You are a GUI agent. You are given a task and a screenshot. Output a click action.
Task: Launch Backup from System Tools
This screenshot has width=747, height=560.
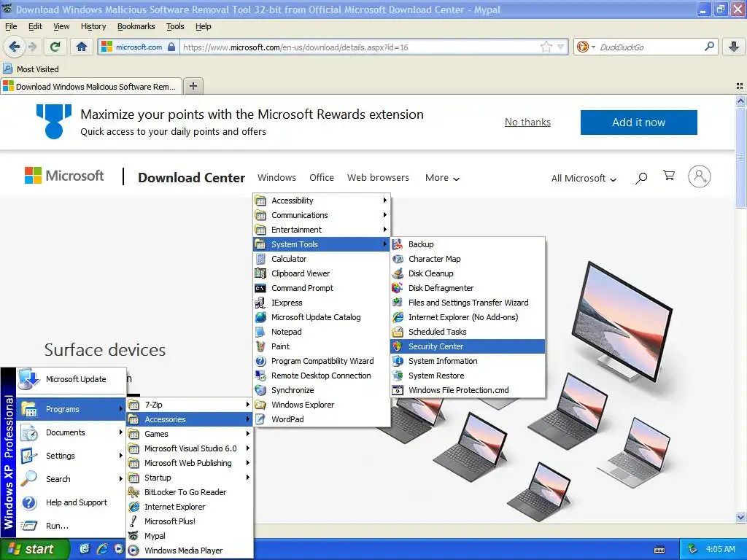point(468,244)
